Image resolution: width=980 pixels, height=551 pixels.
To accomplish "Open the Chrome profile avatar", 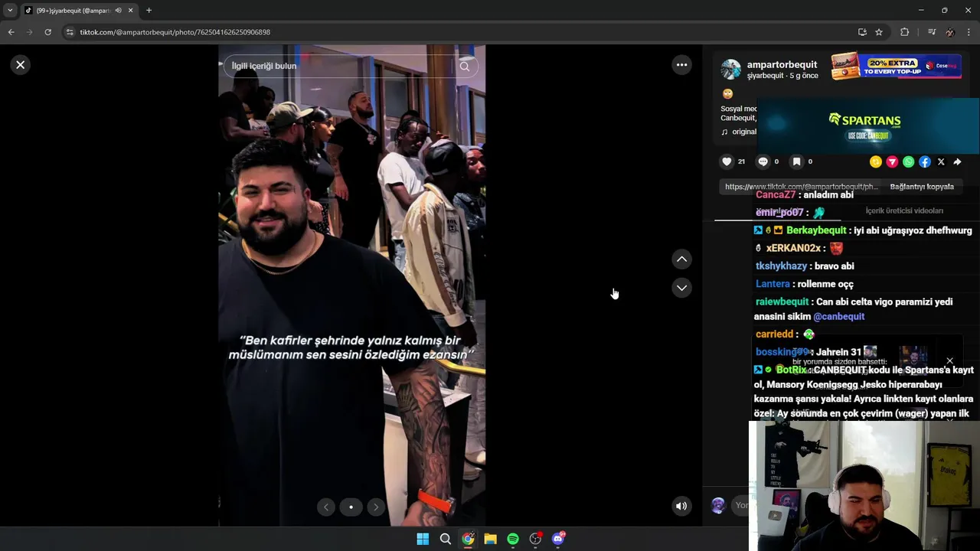I will click(x=950, y=32).
